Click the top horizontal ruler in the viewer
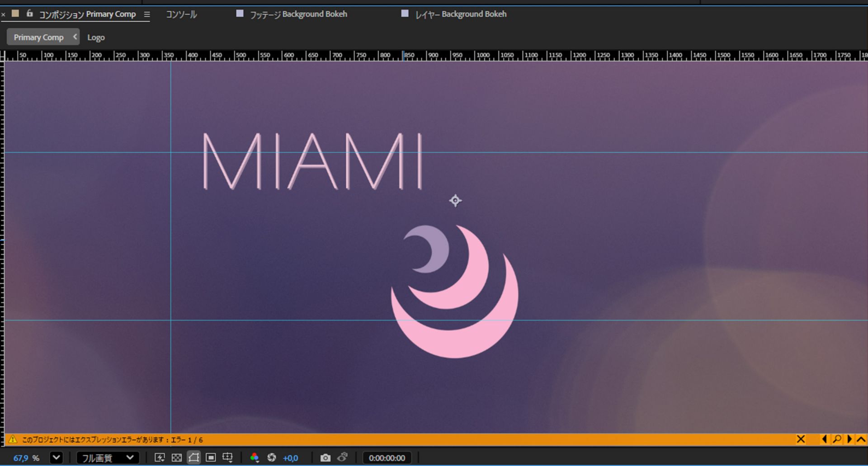The height and width of the screenshot is (466, 868). tap(436, 56)
